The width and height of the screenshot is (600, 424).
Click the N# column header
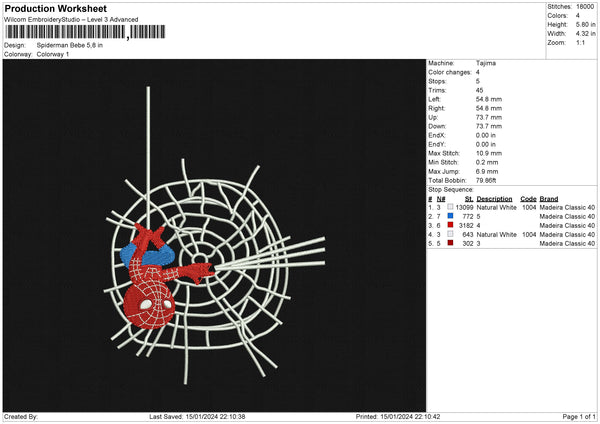441,199
